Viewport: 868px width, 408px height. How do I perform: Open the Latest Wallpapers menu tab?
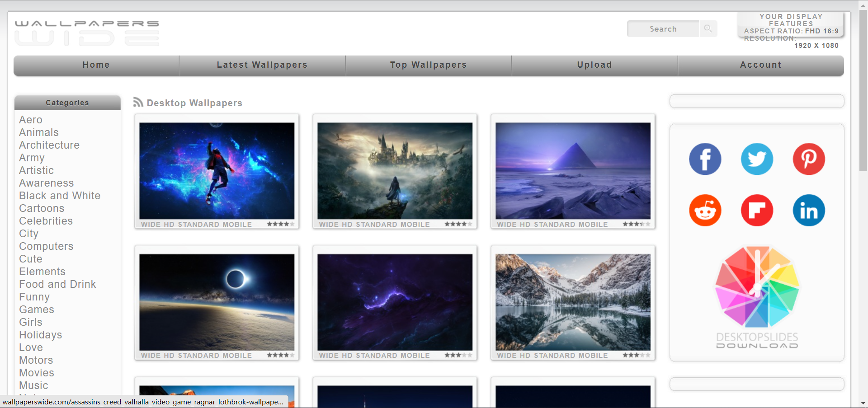pyautogui.click(x=262, y=65)
